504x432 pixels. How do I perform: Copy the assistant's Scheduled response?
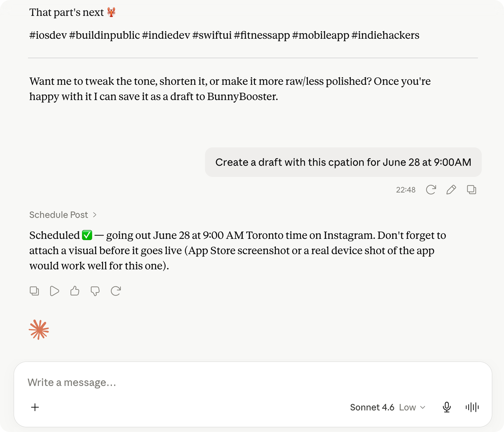click(x=34, y=291)
